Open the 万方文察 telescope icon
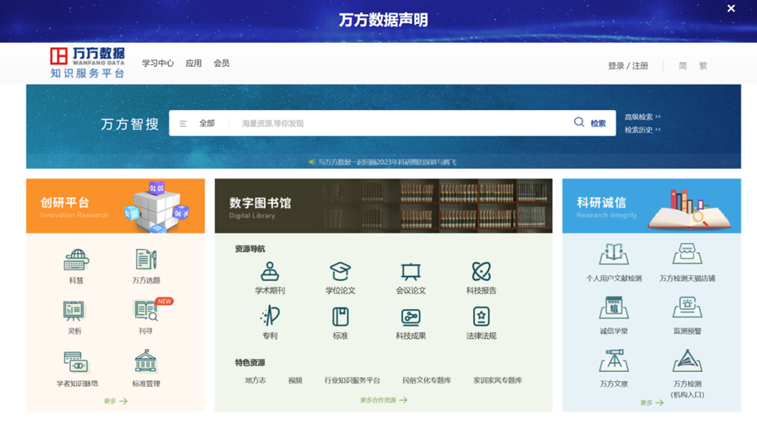Viewport: 757px width, 429px height. 614,361
